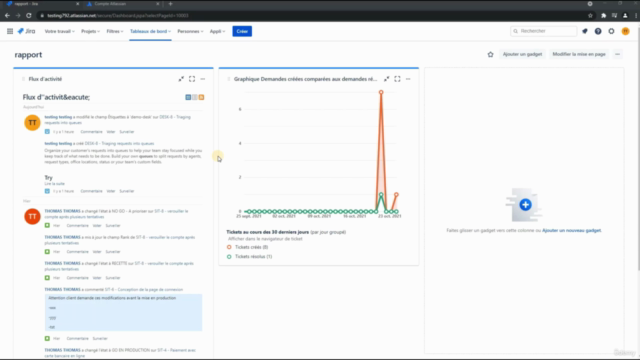
Task: Minimize the Graphique Demandes gadget
Action: pyautogui.click(x=387, y=79)
